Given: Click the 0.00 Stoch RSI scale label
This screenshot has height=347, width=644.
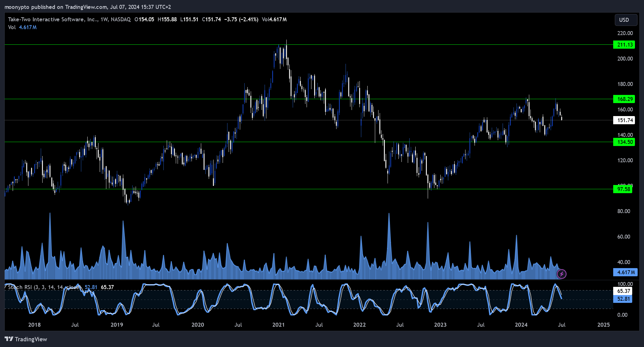Looking at the screenshot, I should tap(622, 315).
